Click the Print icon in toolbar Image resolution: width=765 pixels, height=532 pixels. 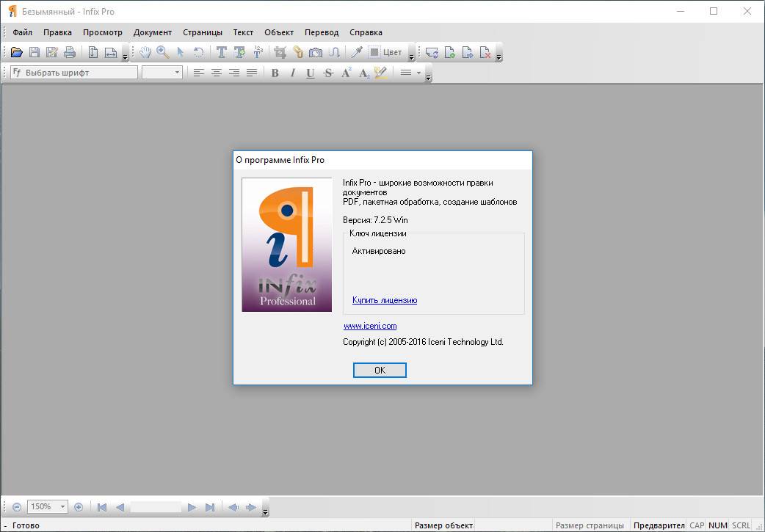coord(70,52)
